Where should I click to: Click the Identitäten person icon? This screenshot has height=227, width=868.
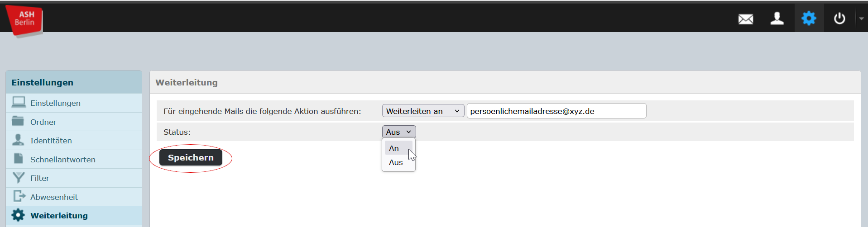(18, 140)
